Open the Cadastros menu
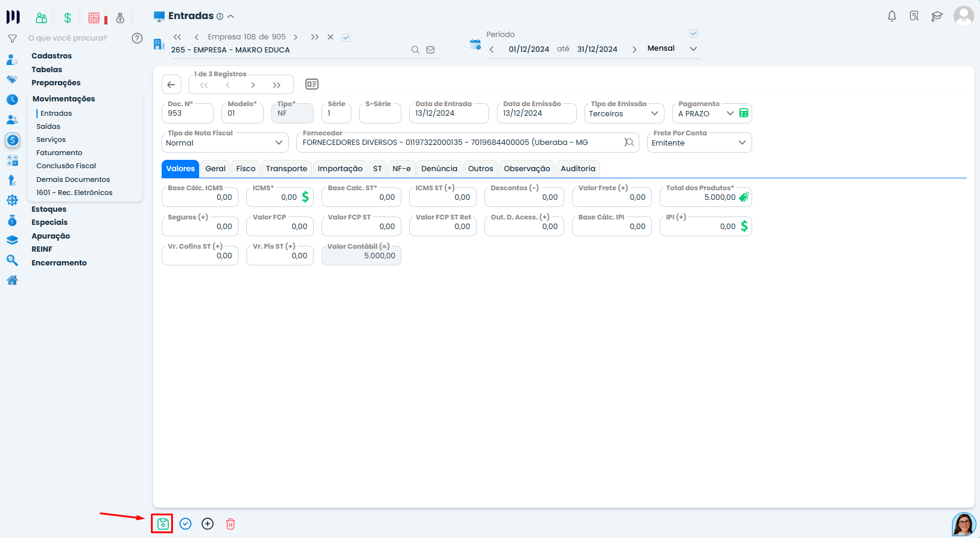This screenshot has height=538, width=980. pyautogui.click(x=52, y=56)
